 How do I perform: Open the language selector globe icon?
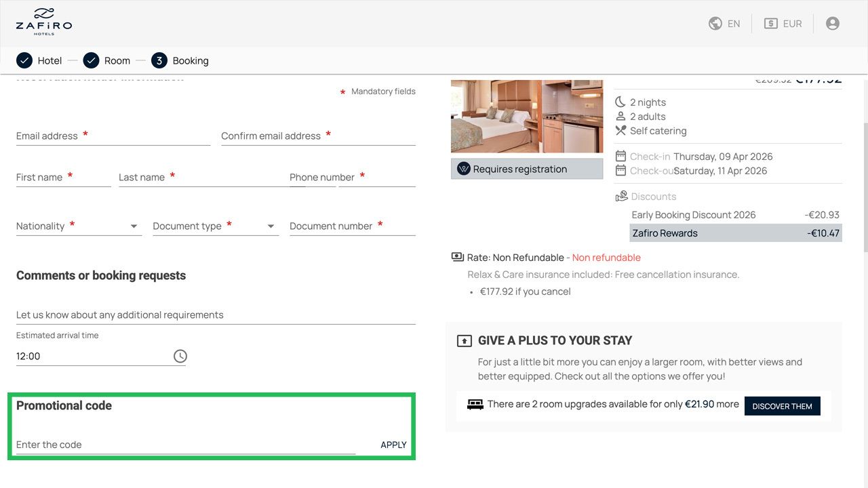click(x=715, y=22)
